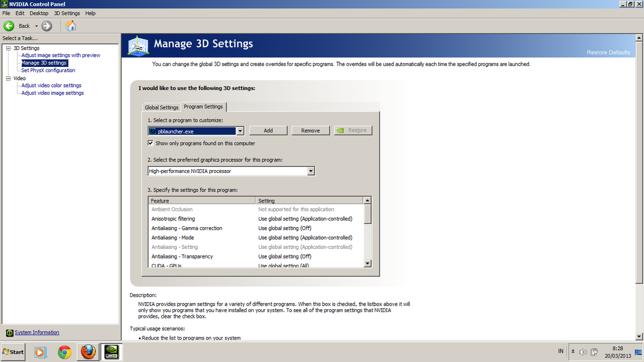The width and height of the screenshot is (644, 362).
Task: Open Windows Media Player from taskbar
Action: (x=40, y=352)
